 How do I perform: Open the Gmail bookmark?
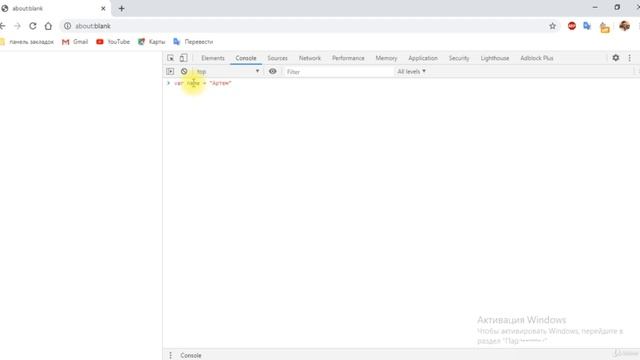[x=75, y=42]
